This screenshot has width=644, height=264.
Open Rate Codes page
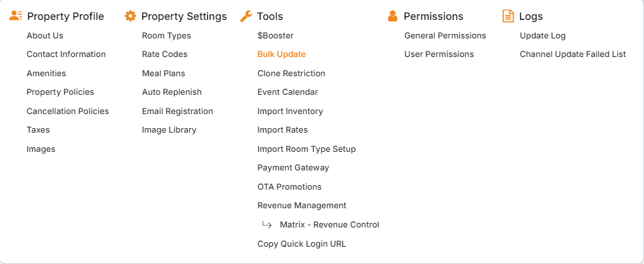[164, 54]
